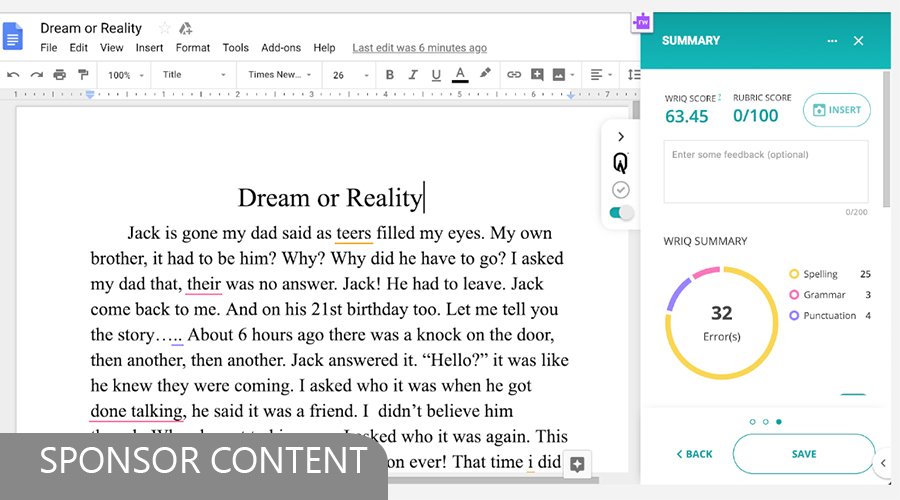This screenshot has width=900, height=500.
Task: Click the purple WriQ extension icon
Action: click(642, 22)
